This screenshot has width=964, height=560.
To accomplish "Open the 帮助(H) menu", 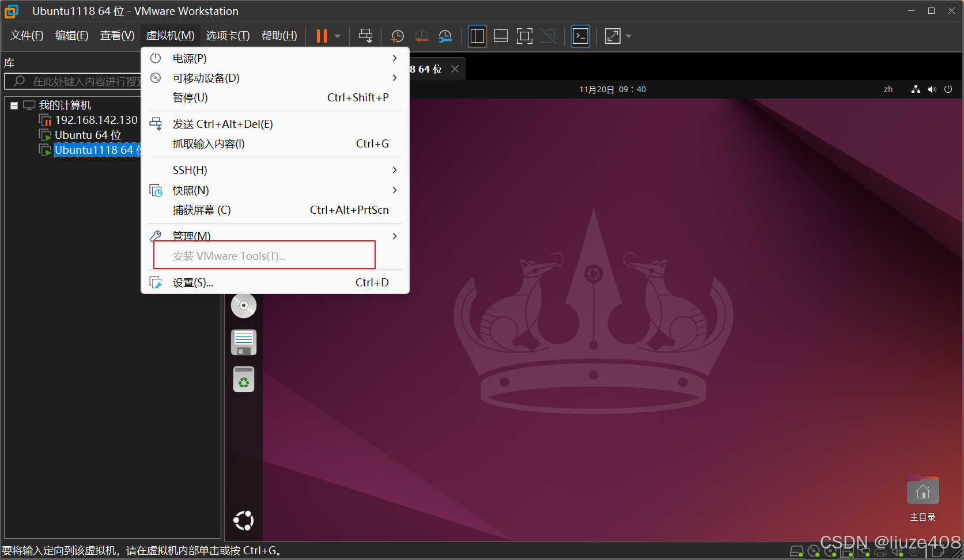I will click(x=279, y=36).
